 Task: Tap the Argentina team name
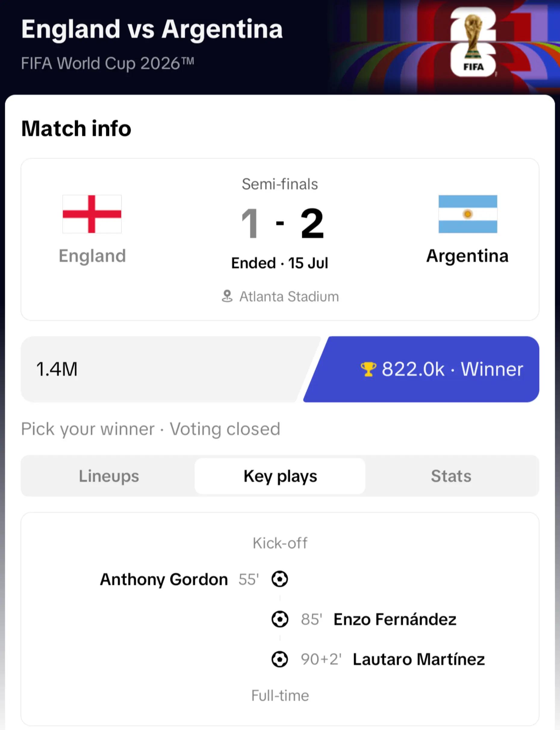click(467, 256)
